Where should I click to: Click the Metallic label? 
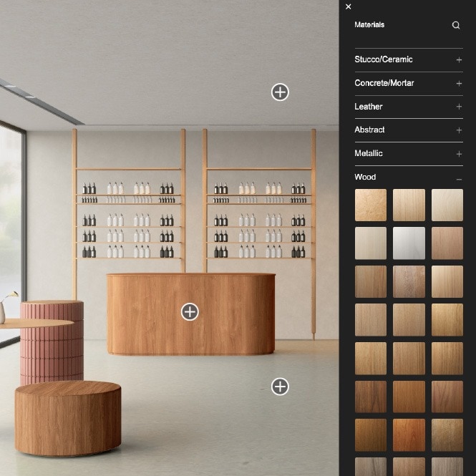point(368,153)
